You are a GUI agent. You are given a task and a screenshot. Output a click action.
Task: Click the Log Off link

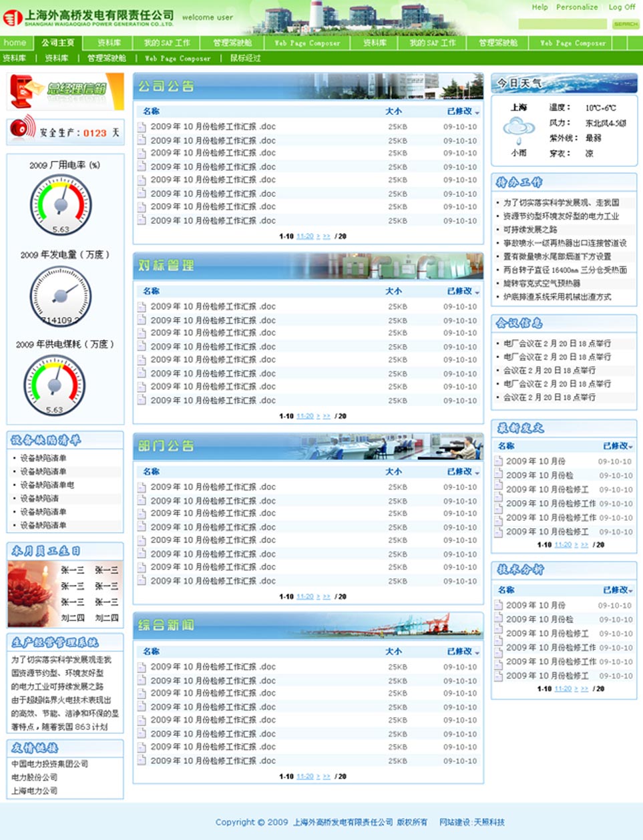coord(621,7)
